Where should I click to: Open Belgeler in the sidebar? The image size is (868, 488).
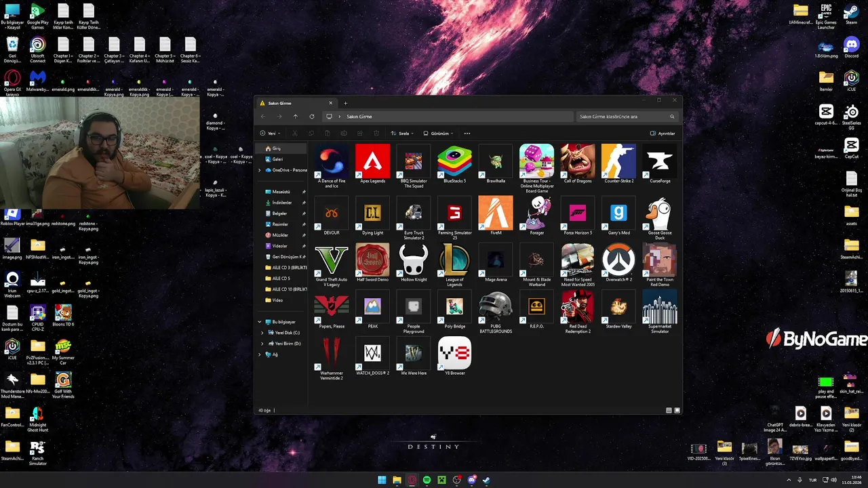coord(281,213)
